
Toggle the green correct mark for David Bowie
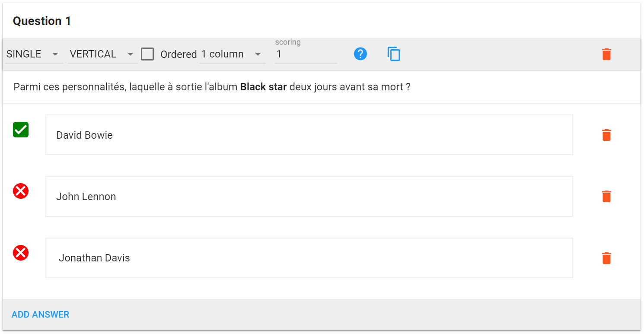point(21,130)
